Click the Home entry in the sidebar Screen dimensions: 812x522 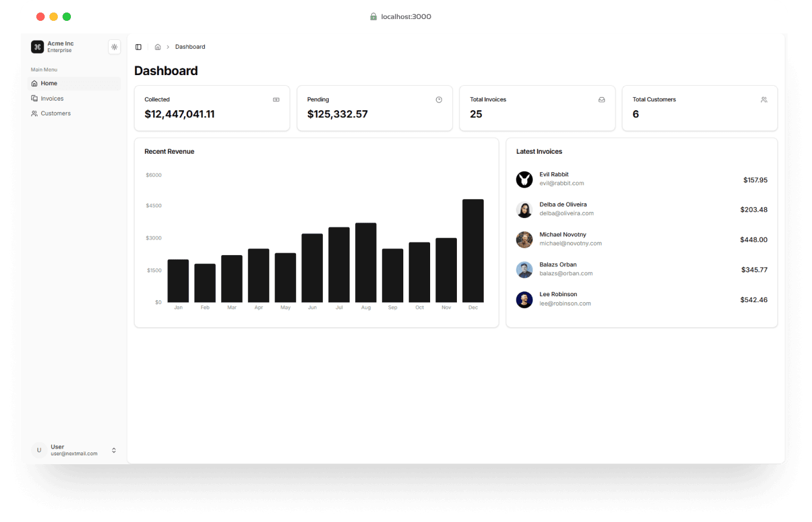point(49,83)
